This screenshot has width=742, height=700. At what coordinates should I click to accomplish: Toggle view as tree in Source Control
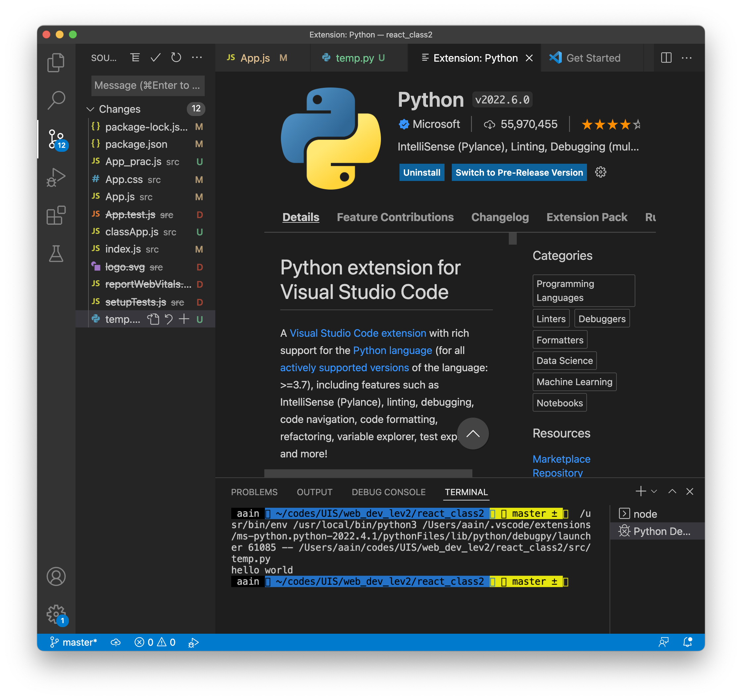(135, 58)
